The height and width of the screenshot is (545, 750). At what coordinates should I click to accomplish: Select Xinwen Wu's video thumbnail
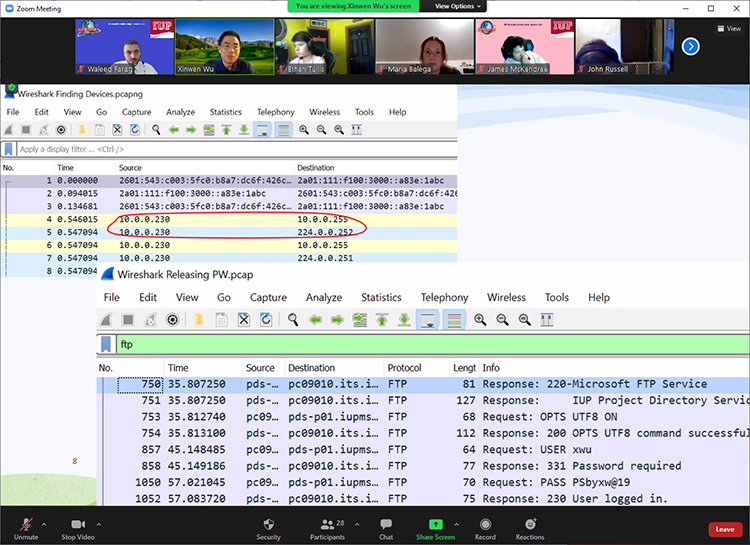[224, 47]
